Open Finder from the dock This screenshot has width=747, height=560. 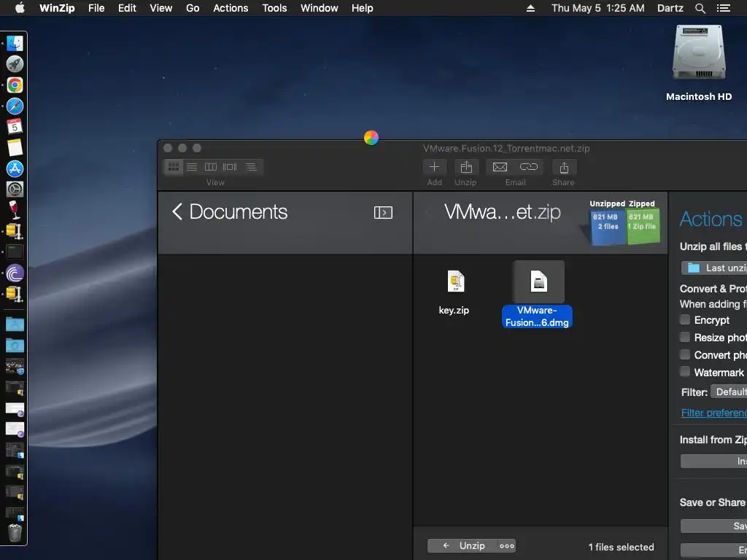pyautogui.click(x=15, y=43)
